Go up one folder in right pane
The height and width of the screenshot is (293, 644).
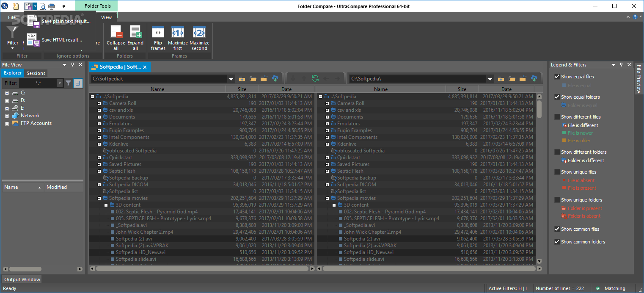click(501, 79)
